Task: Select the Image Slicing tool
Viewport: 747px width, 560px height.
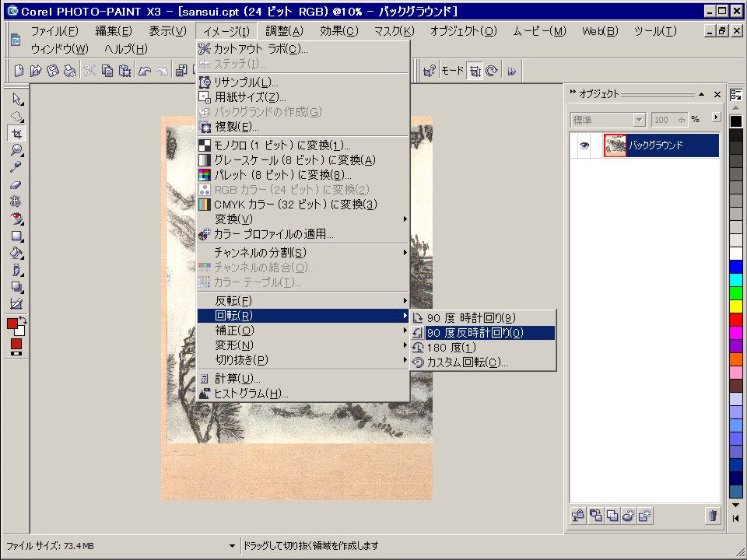Action: tap(16, 304)
